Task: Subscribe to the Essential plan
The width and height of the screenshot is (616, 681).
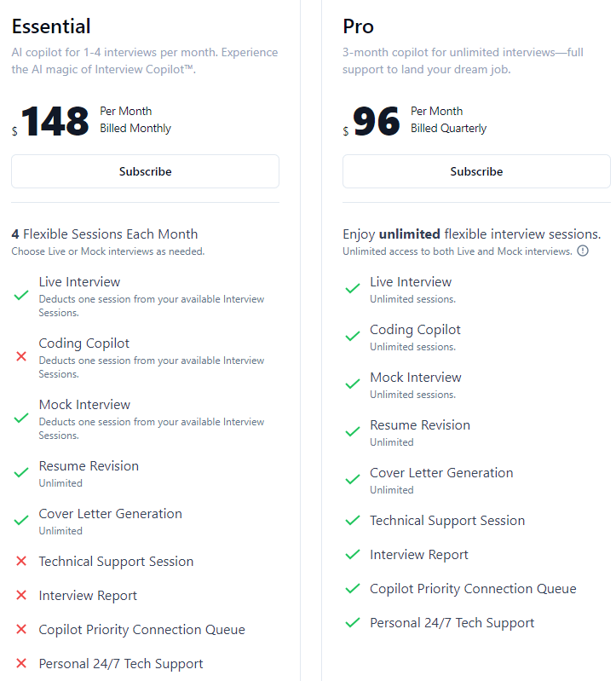Action: coord(145,171)
